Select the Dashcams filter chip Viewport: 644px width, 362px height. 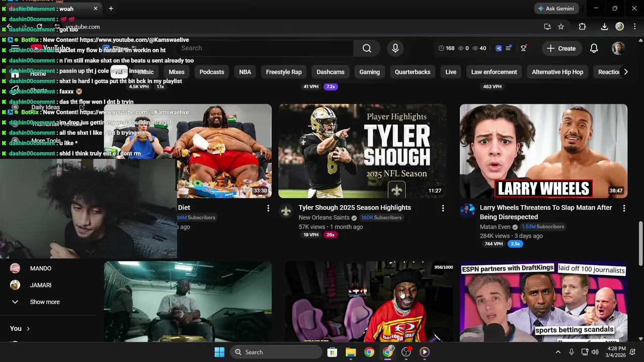pos(331,72)
